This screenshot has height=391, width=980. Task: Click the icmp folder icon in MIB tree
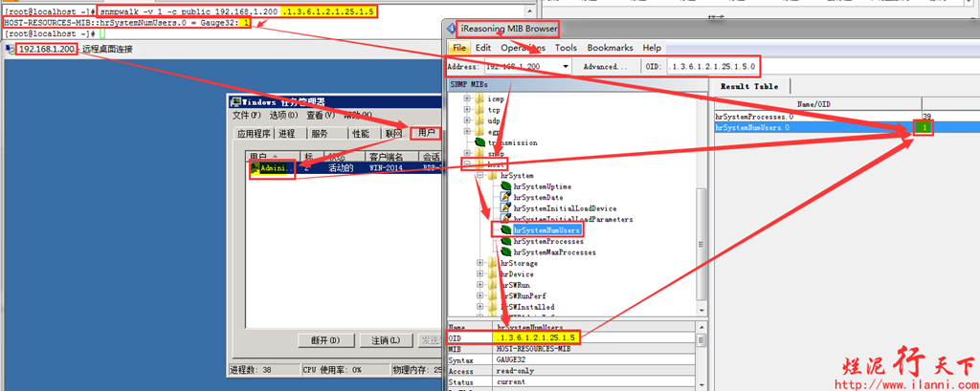[480, 98]
